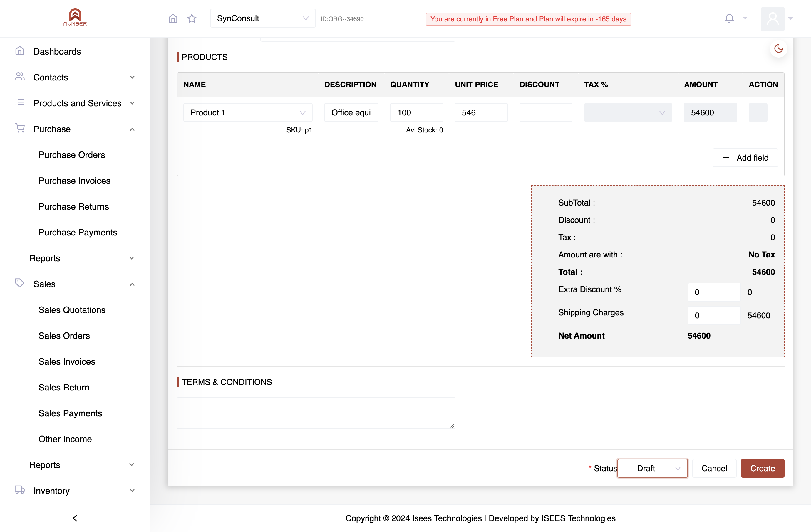The width and height of the screenshot is (811, 532).
Task: Click the star favorite icon
Action: coord(192,18)
